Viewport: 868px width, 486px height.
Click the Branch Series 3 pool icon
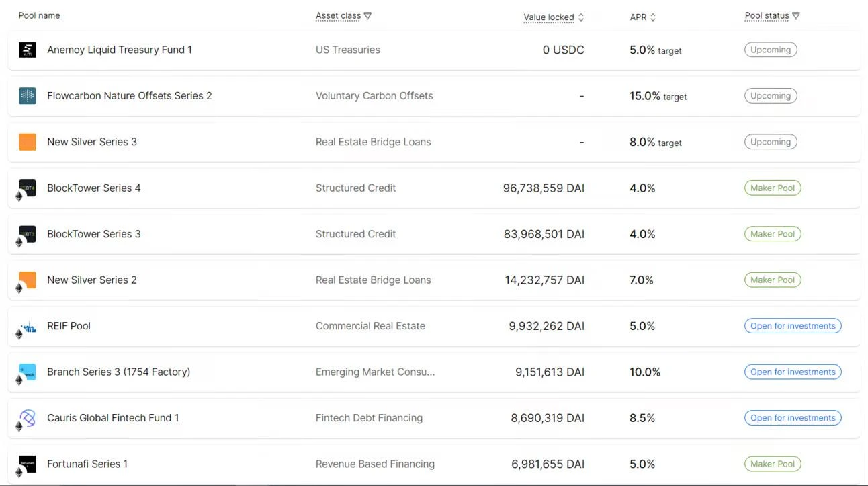coord(28,372)
